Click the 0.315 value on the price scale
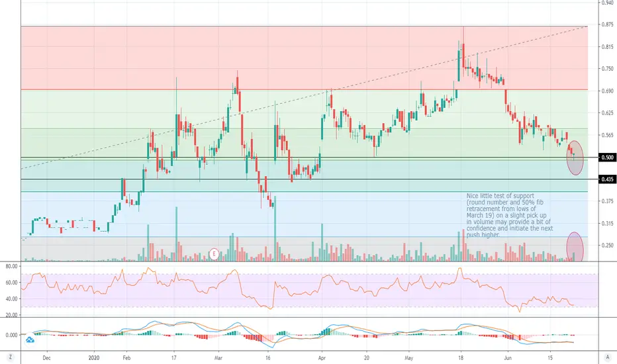Screen dimensions: 617x364 point(608,223)
